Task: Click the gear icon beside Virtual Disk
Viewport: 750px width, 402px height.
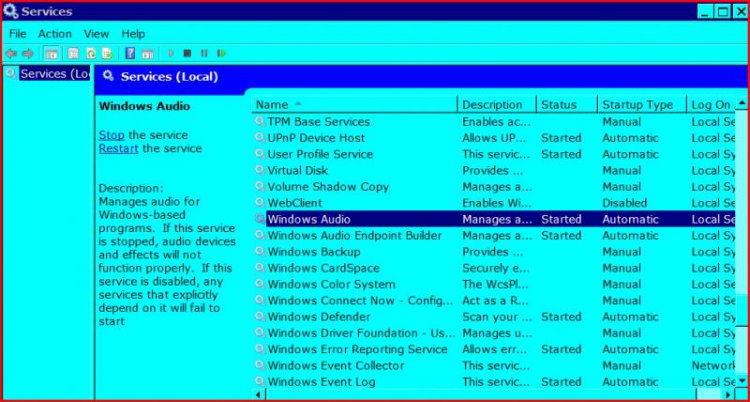Action: 260,170
